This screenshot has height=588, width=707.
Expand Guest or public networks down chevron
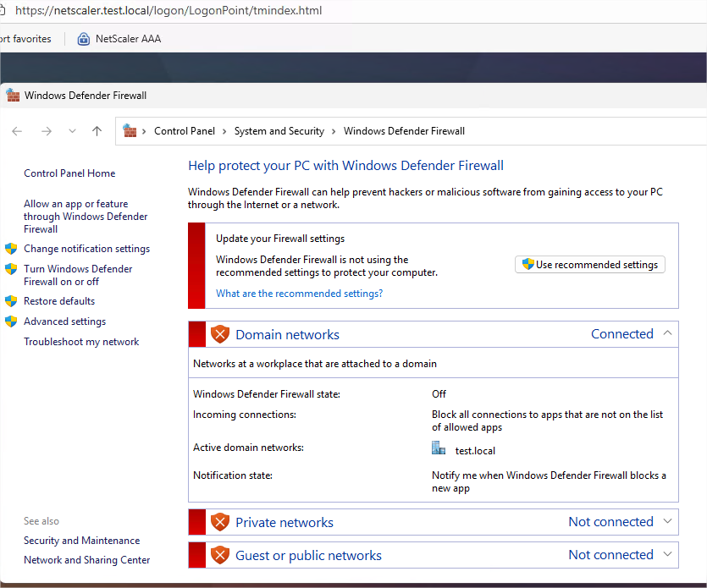(x=668, y=554)
